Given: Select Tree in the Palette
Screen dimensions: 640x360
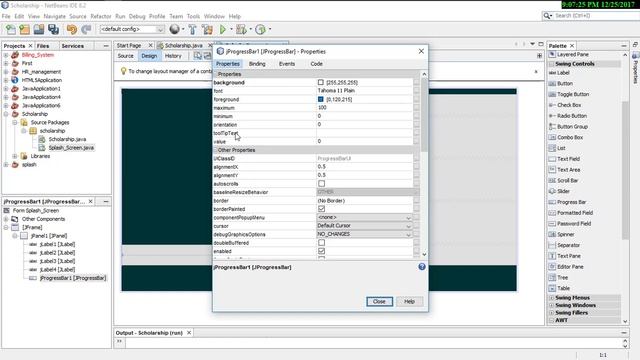Looking at the screenshot, I should pyautogui.click(x=562, y=278).
